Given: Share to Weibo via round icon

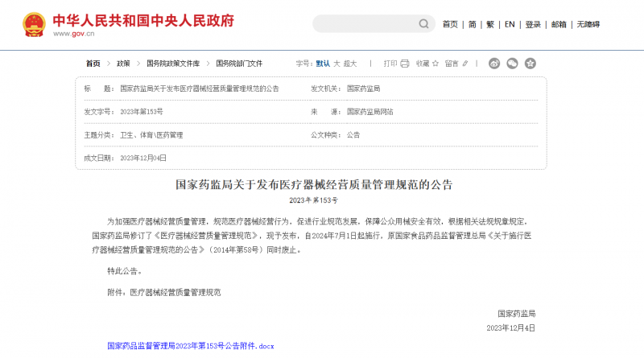Looking at the screenshot, I should (494, 64).
